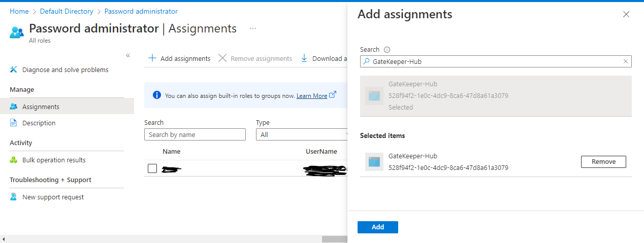Image resolution: width=644 pixels, height=243 pixels.
Task: Collapse the left navigation menu with chevrons
Action: point(128,55)
